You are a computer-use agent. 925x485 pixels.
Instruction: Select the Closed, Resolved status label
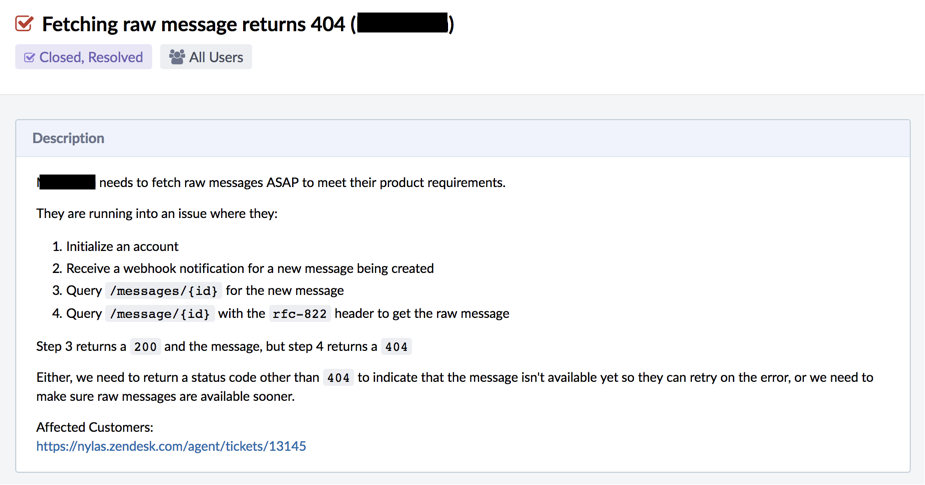coord(91,57)
